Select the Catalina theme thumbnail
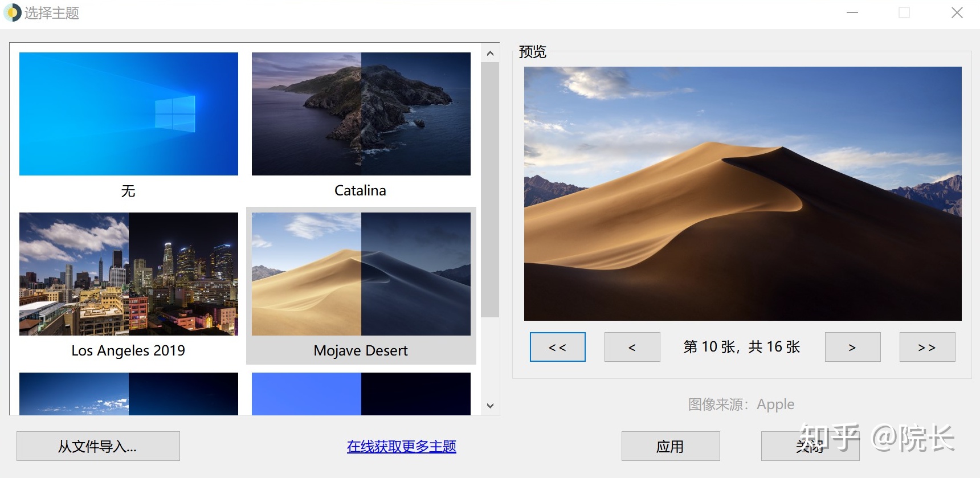This screenshot has height=478, width=980. [361, 114]
